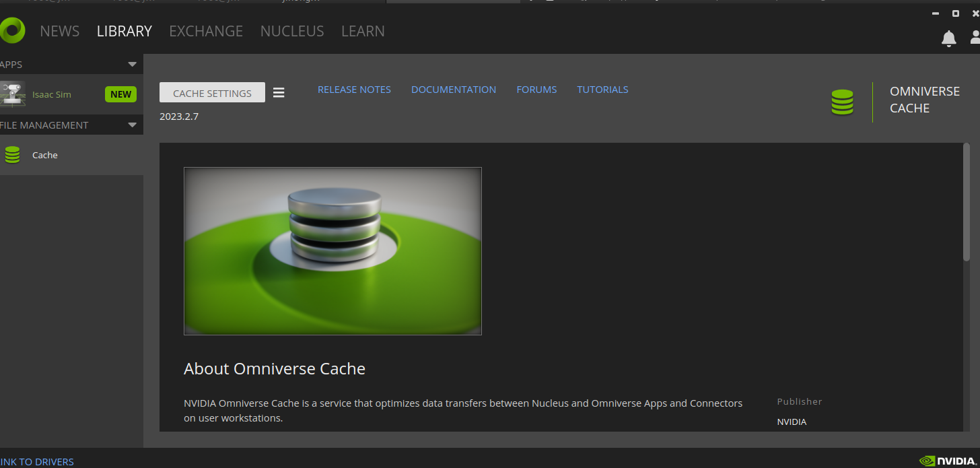The height and width of the screenshot is (468, 980).
Task: Collapse the FILE MANAGEMENT section arrow
Action: [x=132, y=125]
